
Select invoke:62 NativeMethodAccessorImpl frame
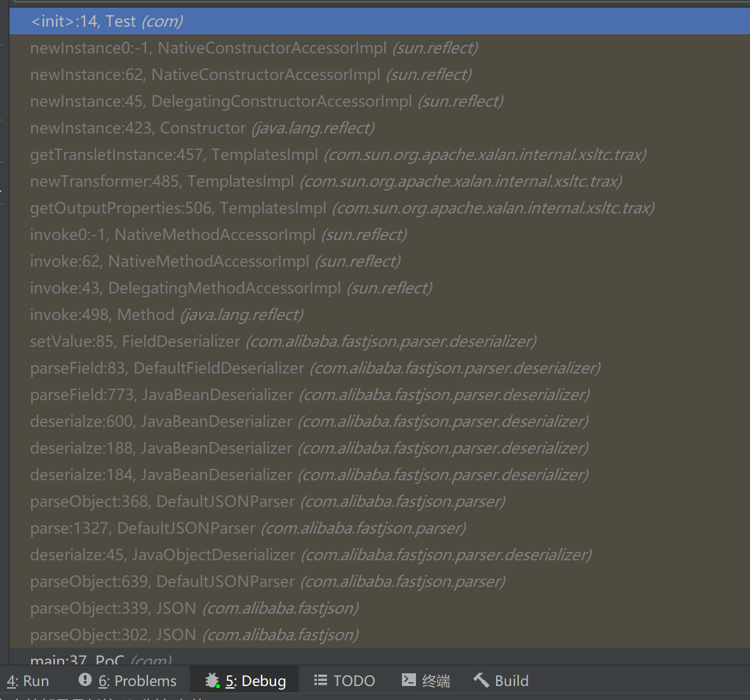pyautogui.click(x=380, y=262)
